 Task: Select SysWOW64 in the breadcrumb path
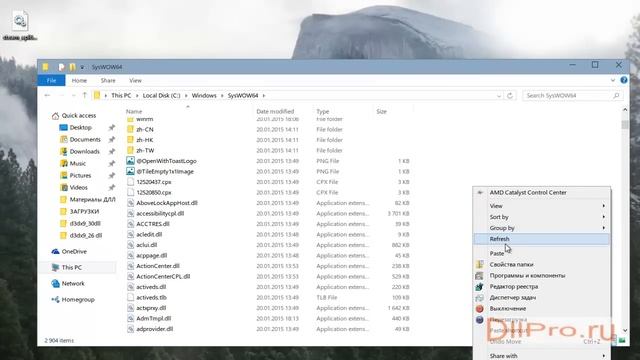tap(243, 95)
